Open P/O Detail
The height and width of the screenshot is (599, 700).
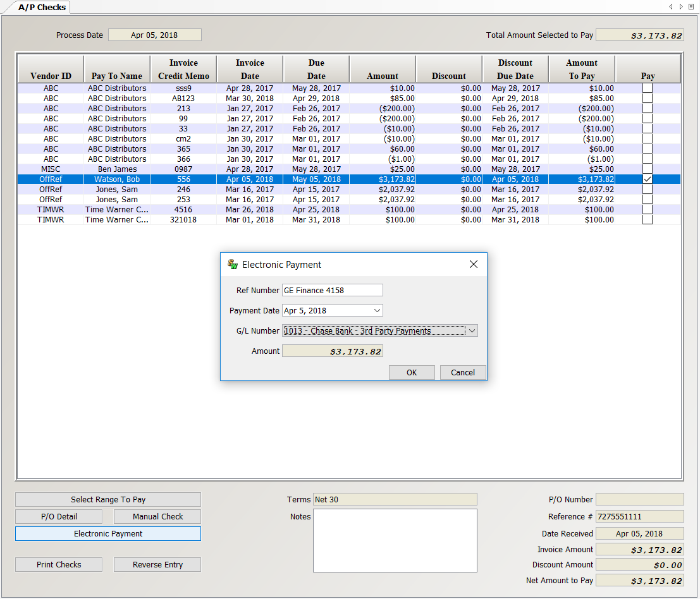(59, 516)
